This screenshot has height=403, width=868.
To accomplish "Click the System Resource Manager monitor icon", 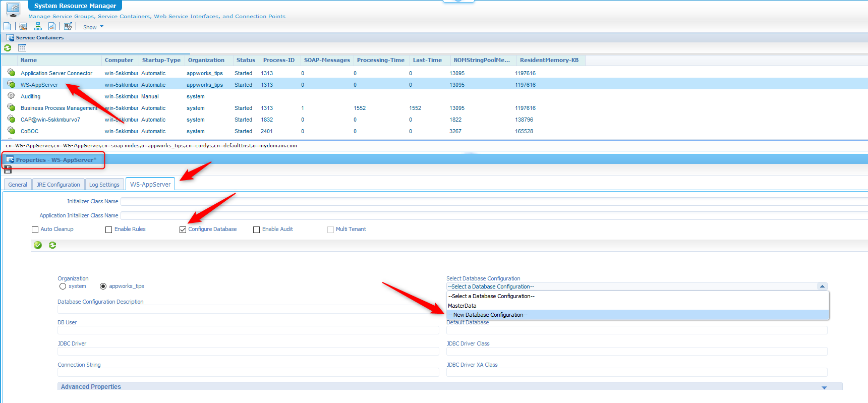I will pos(13,9).
